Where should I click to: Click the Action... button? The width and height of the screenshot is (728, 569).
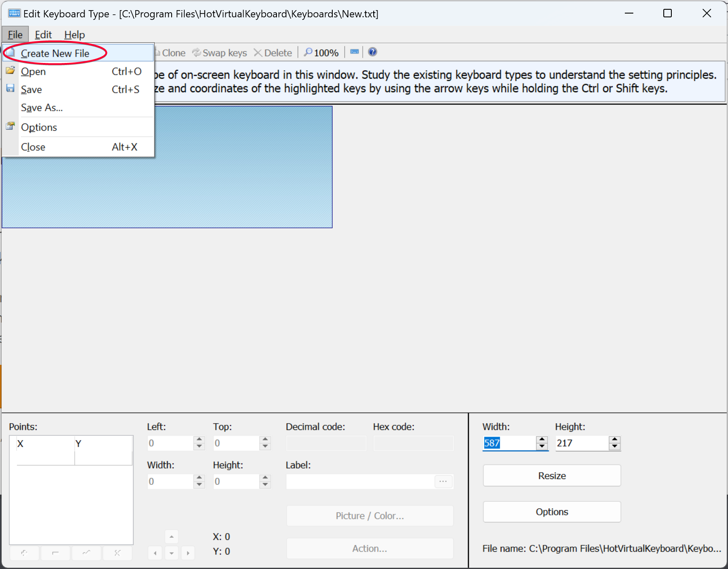(370, 548)
